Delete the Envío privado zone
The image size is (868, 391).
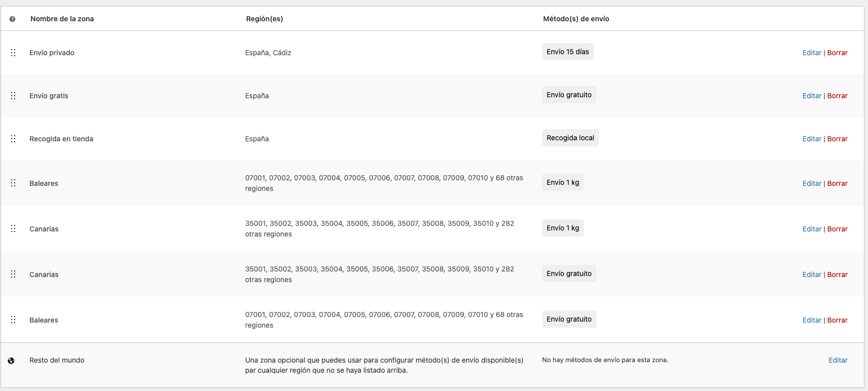tap(837, 53)
